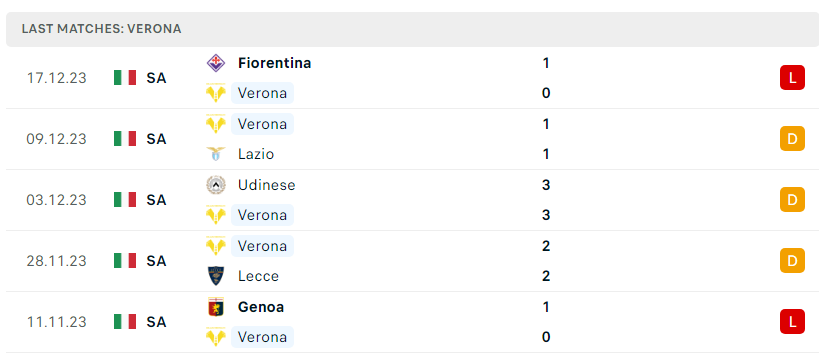Click the red L badge for Fiorentina match
Image resolution: width=819 pixels, height=360 pixels.
point(792,78)
